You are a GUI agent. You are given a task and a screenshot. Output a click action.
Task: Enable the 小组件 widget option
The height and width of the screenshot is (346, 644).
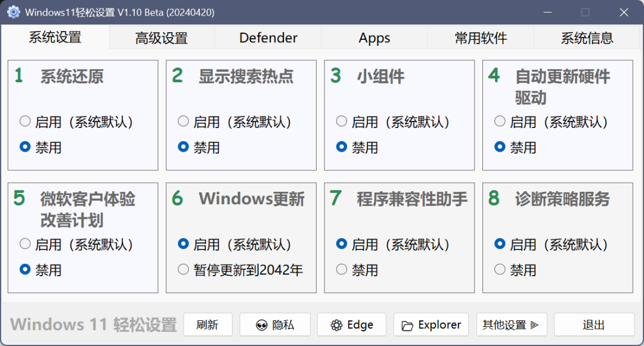pyautogui.click(x=342, y=122)
